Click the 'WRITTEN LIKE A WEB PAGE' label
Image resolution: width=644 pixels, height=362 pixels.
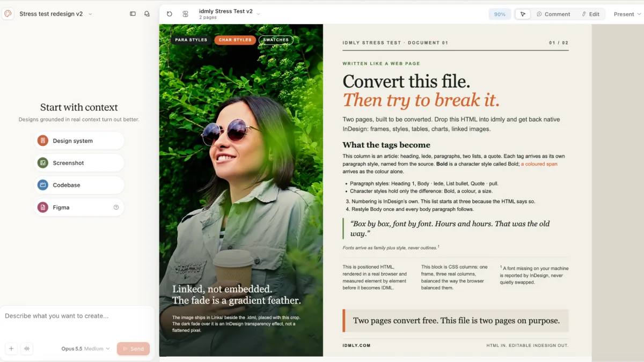click(382, 63)
